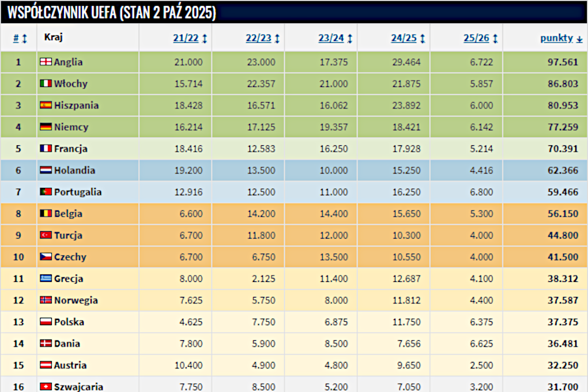
Task: Click the Italy flag icon beside Włochy
Action: (46, 84)
